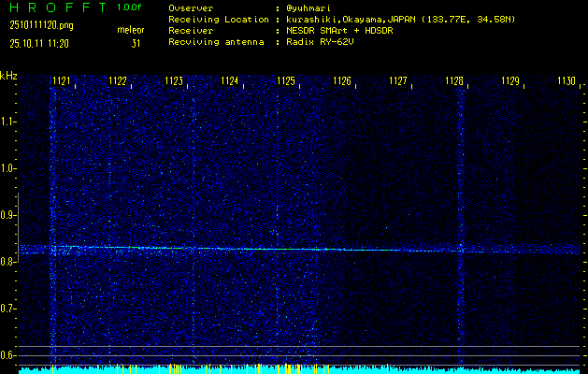Click the 0.7 frequency axis label
Screen dimensions: 588x374
pyautogui.click(x=7, y=309)
